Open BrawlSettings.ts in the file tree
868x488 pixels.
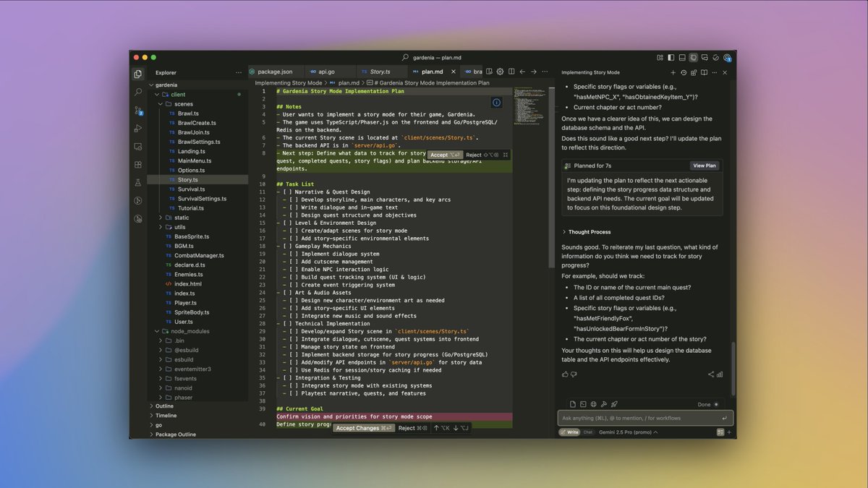(x=198, y=142)
